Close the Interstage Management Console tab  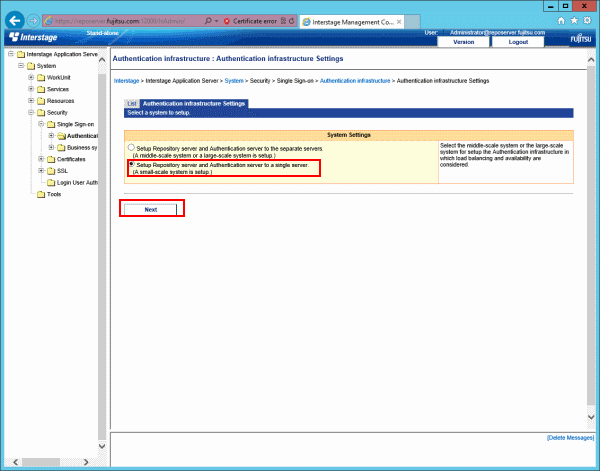click(399, 22)
